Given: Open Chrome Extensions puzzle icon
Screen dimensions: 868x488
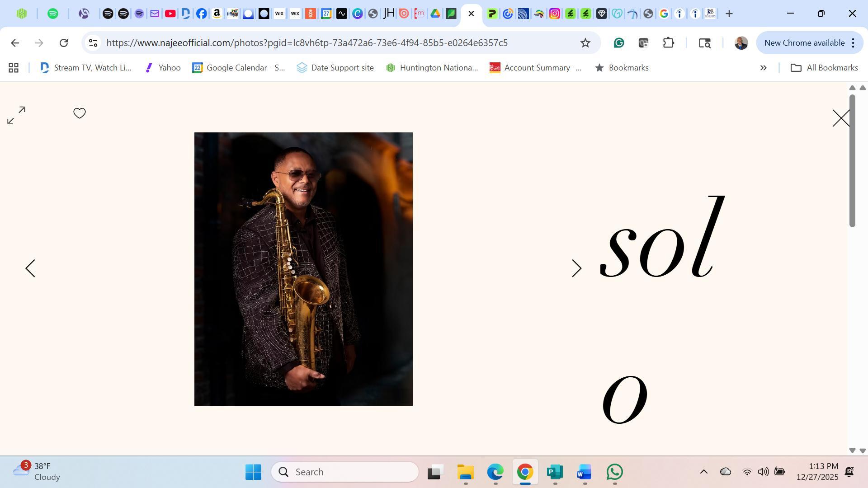Looking at the screenshot, I should pyautogui.click(x=669, y=43).
